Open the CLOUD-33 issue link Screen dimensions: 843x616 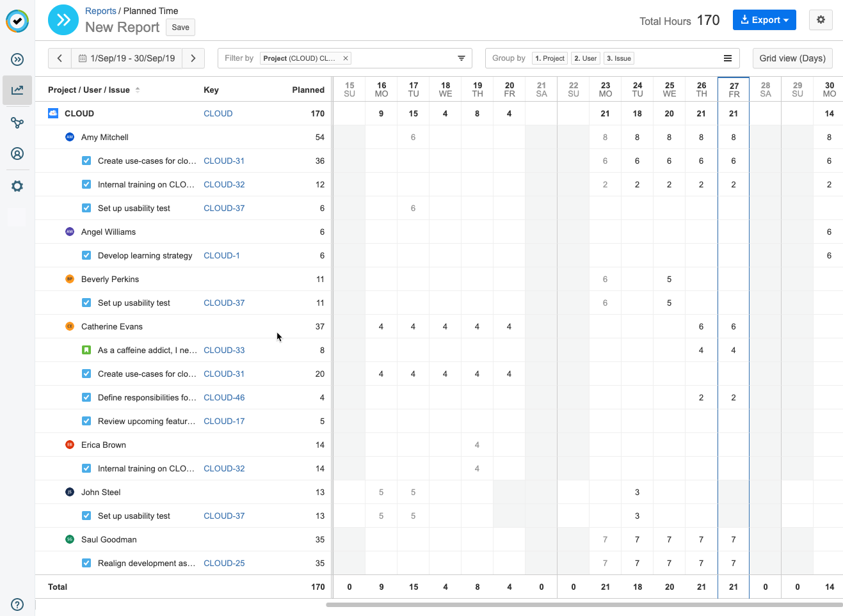224,350
